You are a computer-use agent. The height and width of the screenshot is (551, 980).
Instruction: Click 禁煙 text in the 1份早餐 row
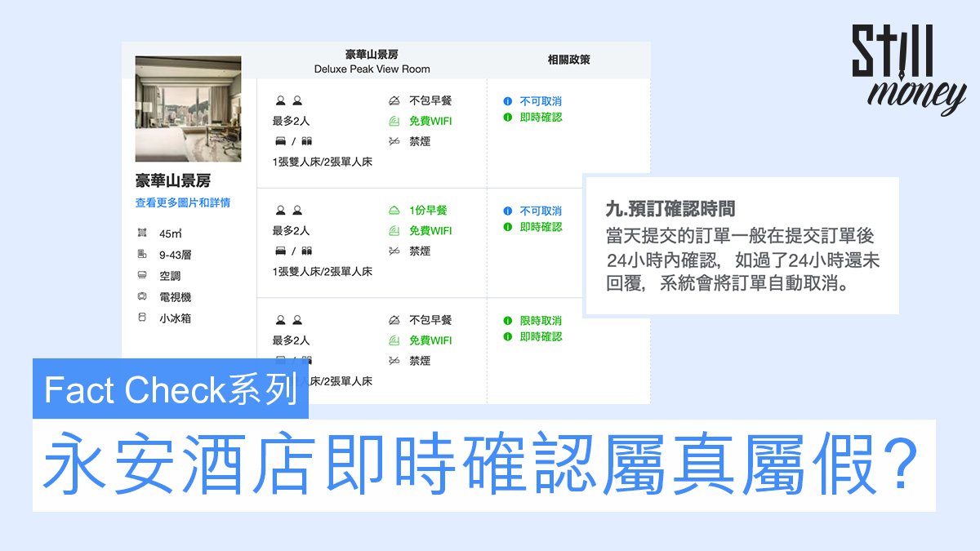click(x=420, y=251)
